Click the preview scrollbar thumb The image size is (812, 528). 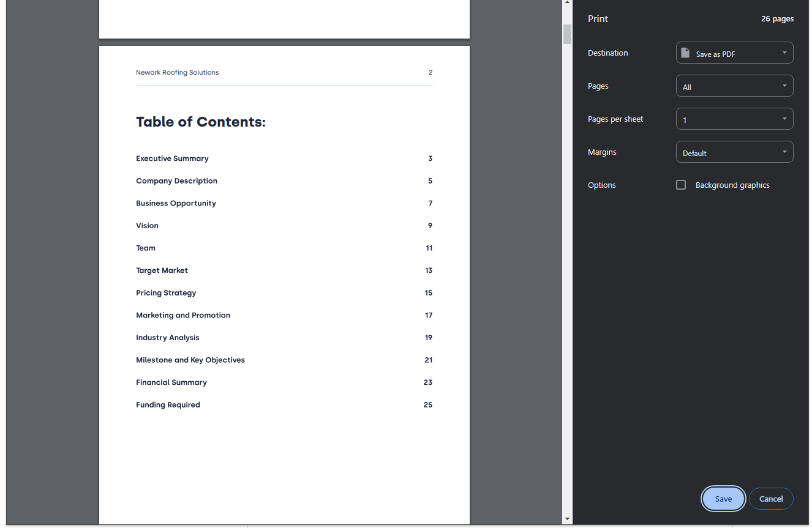(567, 34)
